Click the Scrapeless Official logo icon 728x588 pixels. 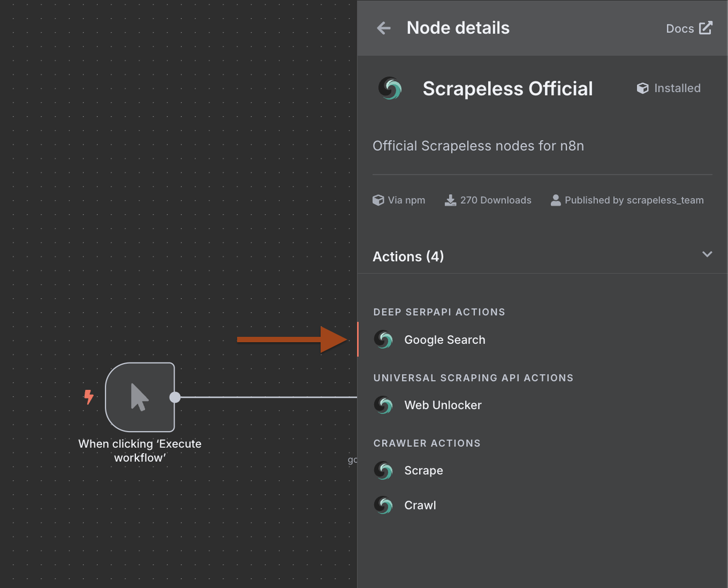pos(390,88)
